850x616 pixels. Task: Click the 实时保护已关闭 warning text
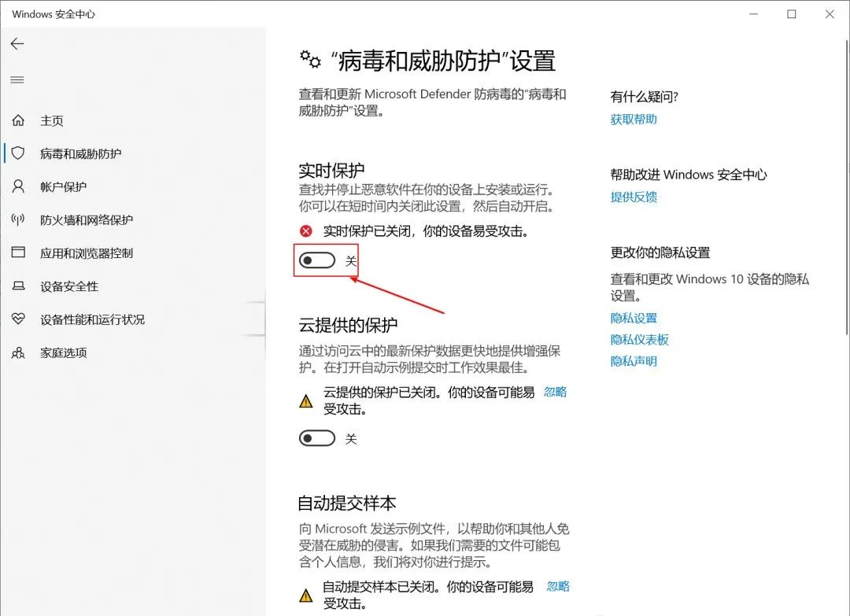[x=426, y=231]
